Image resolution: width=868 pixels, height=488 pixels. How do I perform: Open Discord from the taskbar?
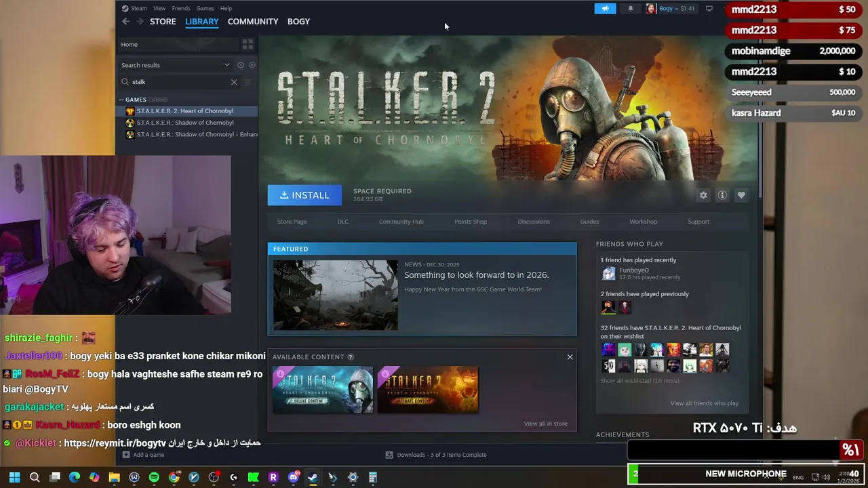coord(293,477)
